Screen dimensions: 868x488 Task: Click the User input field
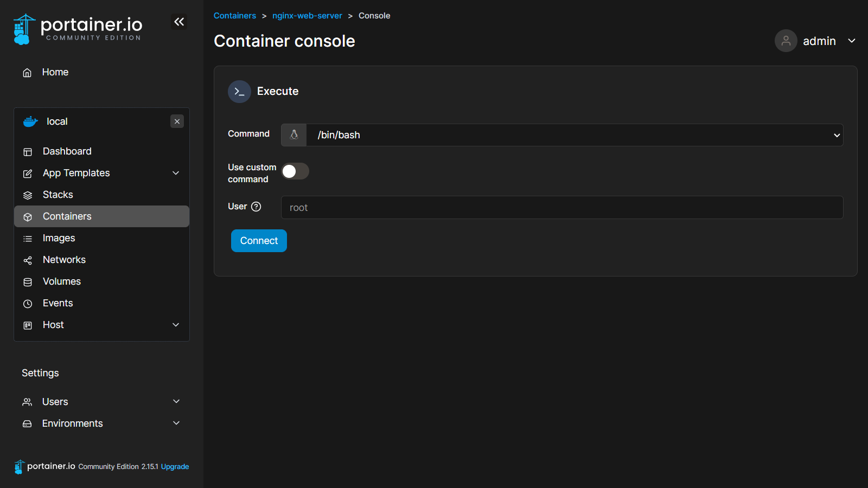[x=561, y=208]
